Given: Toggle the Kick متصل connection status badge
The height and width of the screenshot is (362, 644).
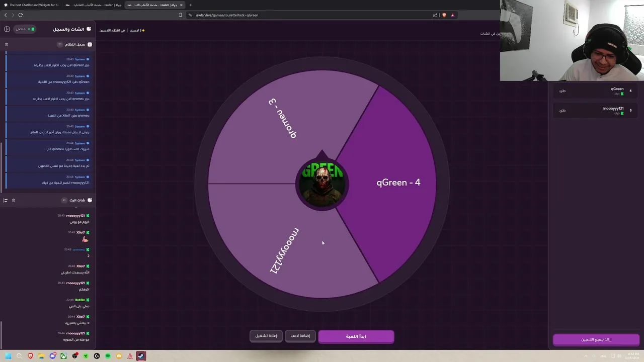Looking at the screenshot, I should pos(25,29).
